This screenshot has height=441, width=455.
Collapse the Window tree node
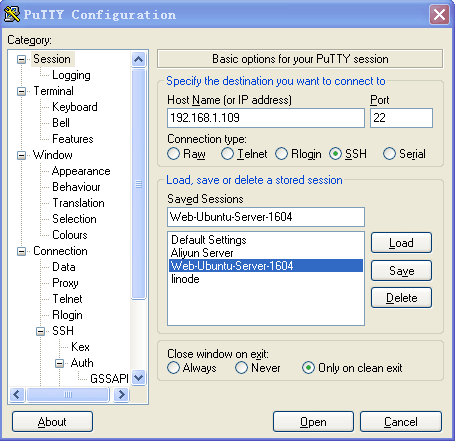click(x=21, y=155)
